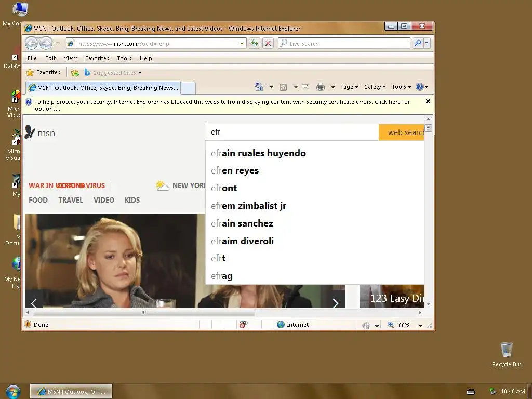Click the RSS Feeds icon
Image resolution: width=532 pixels, height=399 pixels.
[283, 87]
